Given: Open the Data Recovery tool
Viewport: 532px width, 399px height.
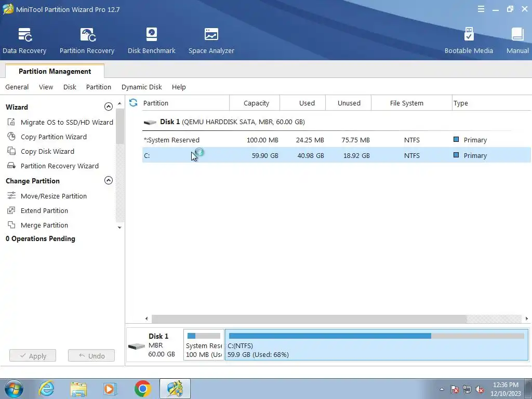Looking at the screenshot, I should click(x=24, y=41).
